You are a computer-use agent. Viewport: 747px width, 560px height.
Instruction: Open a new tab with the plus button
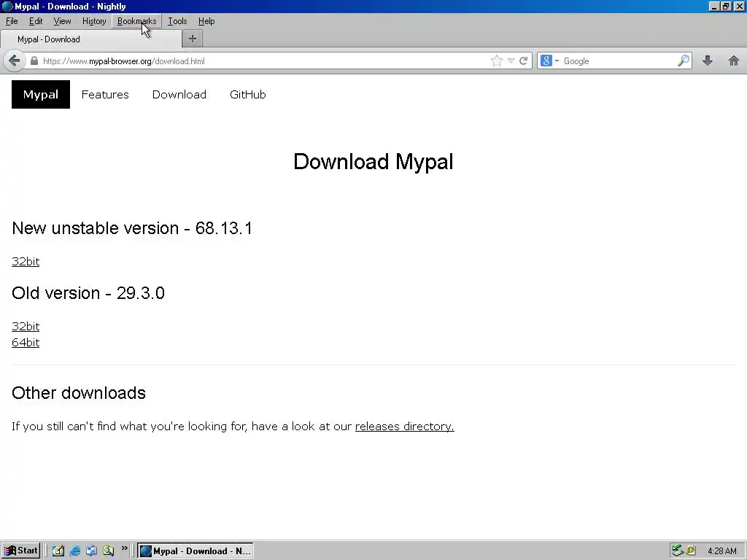point(193,39)
